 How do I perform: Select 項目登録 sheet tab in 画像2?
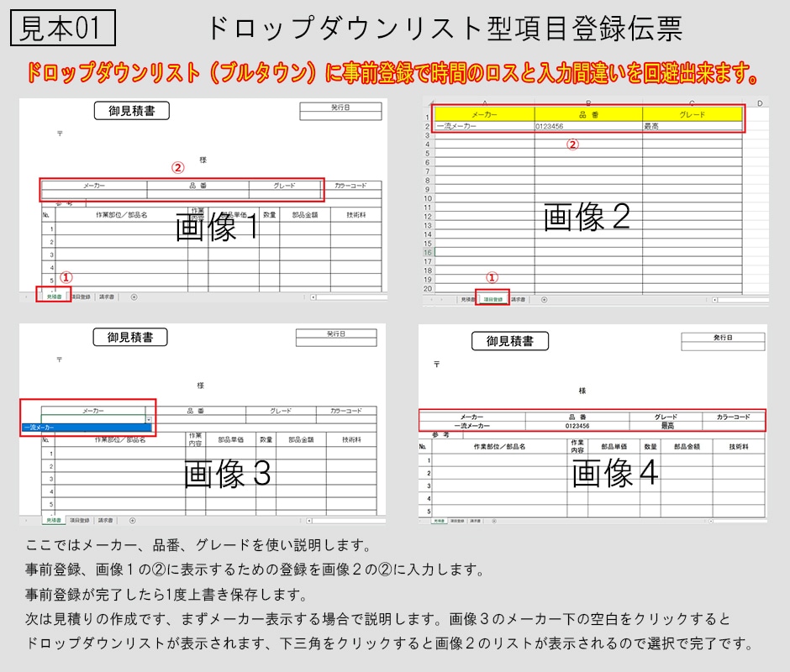pos(492,300)
